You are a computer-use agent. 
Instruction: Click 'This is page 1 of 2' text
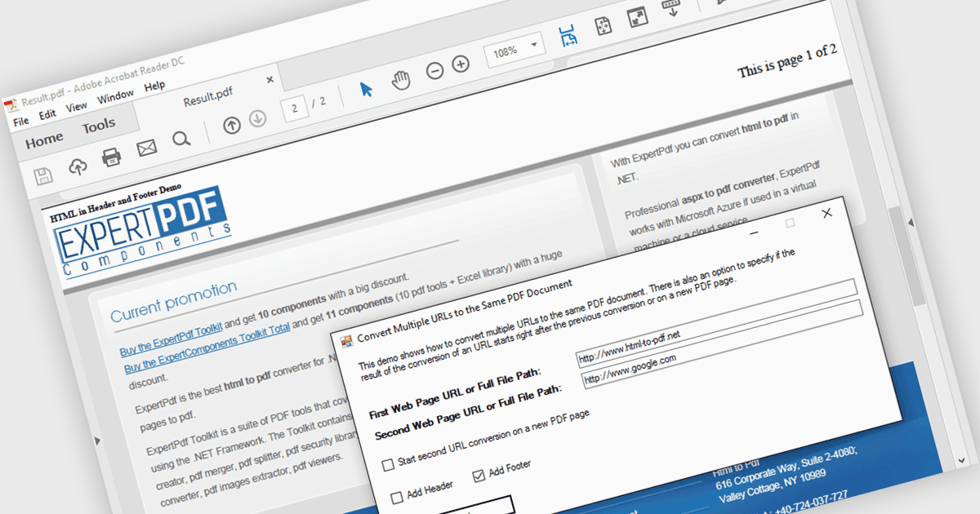(x=787, y=62)
